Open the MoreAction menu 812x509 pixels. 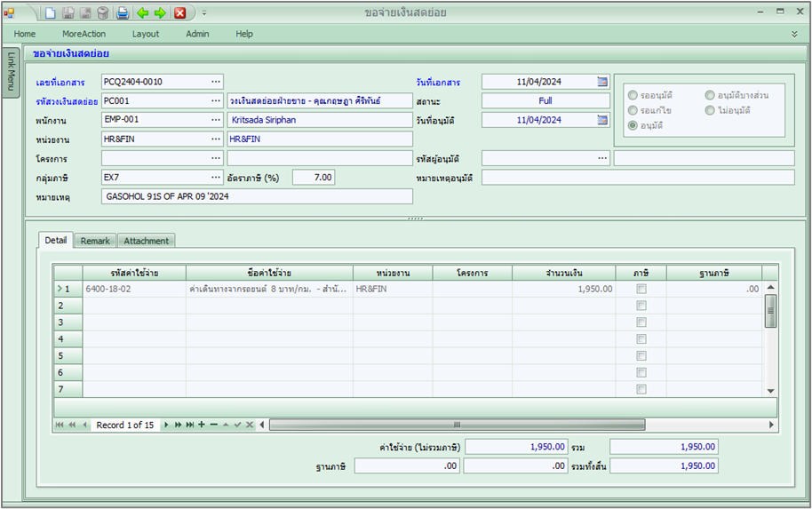(x=84, y=34)
